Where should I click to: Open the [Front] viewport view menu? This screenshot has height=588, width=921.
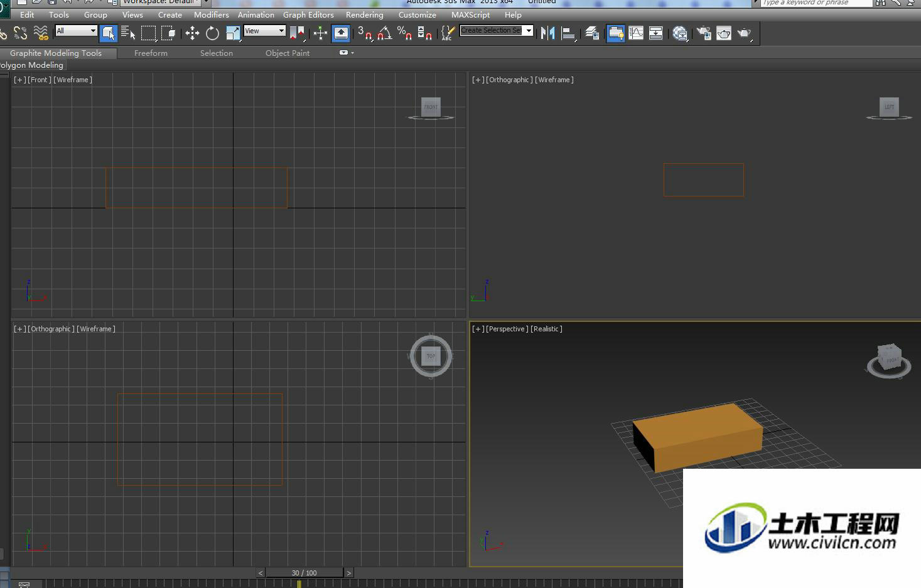point(40,80)
